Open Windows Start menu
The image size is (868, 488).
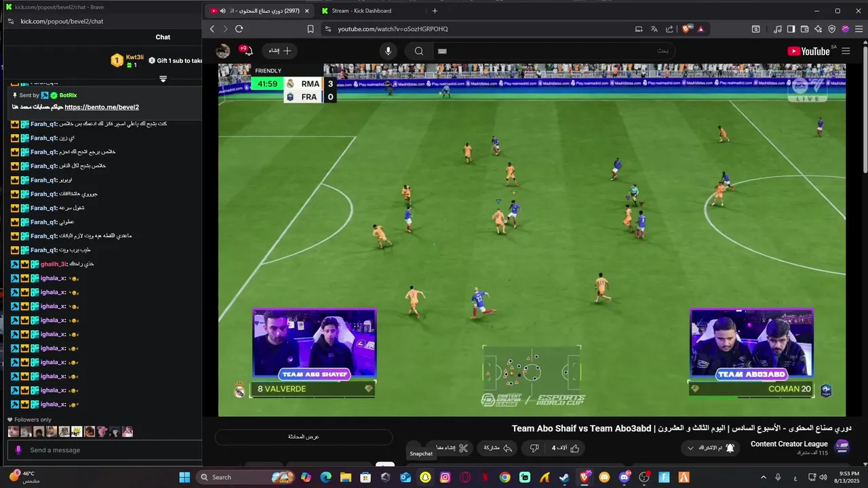click(184, 477)
